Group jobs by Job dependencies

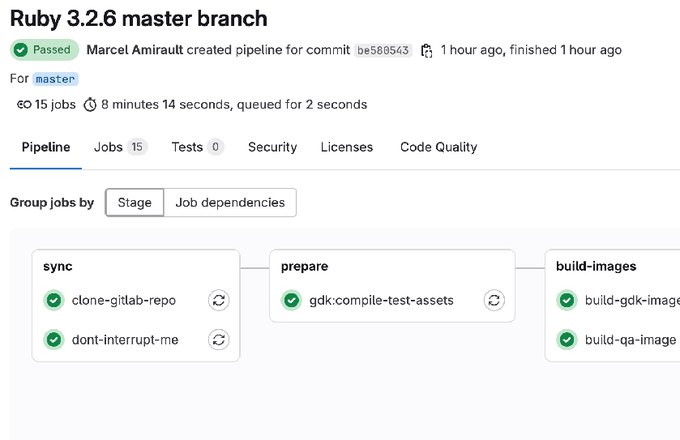[230, 202]
